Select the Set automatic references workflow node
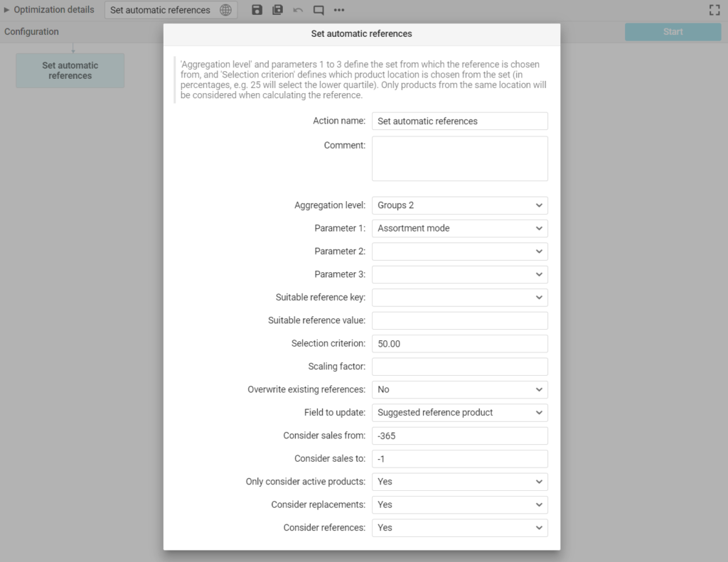The height and width of the screenshot is (562, 728). click(x=70, y=70)
